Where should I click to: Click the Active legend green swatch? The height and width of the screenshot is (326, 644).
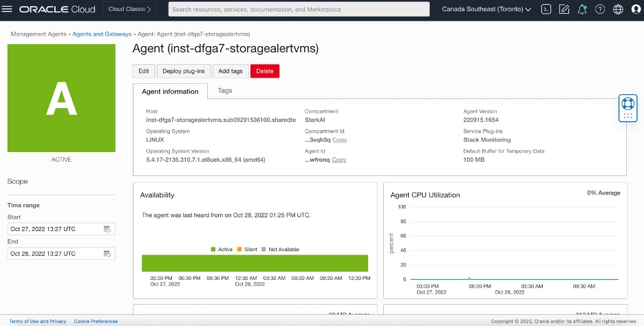[213, 249]
